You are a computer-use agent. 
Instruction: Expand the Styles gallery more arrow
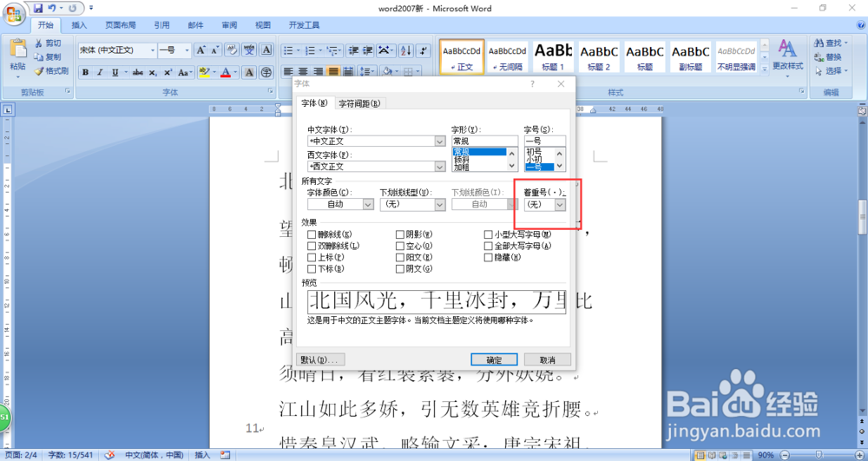[x=765, y=69]
